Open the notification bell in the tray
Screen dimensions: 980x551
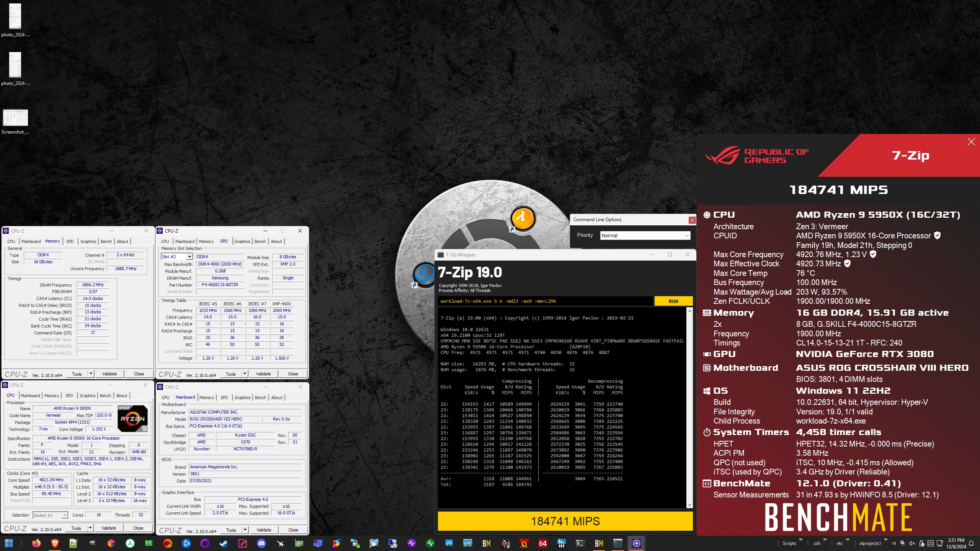(x=971, y=543)
